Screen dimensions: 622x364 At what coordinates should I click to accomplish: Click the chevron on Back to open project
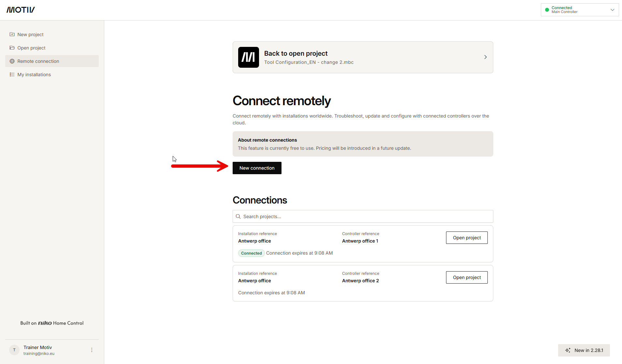click(485, 57)
